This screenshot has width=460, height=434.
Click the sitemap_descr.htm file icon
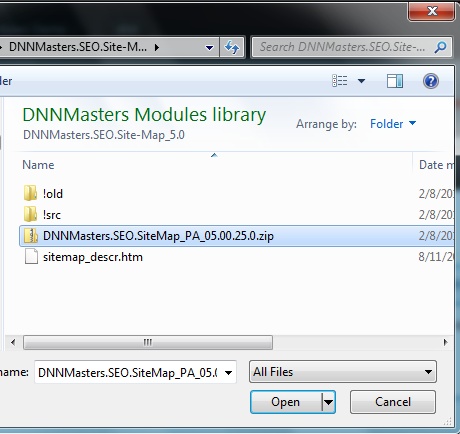point(31,257)
